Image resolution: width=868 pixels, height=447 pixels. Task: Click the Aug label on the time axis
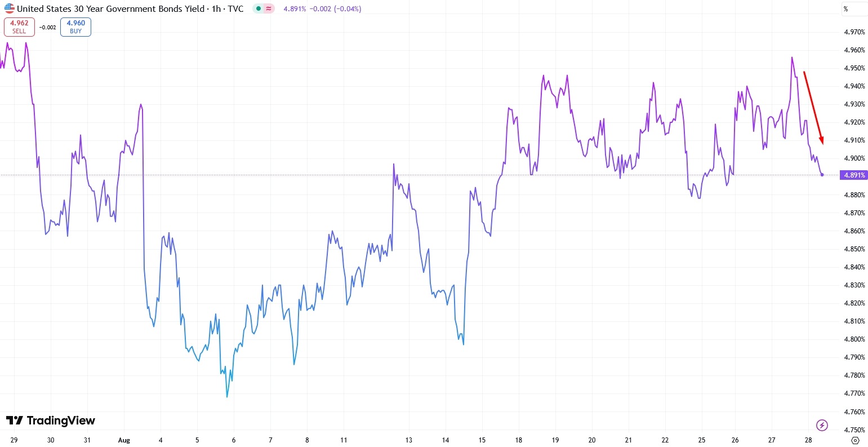[x=124, y=440]
